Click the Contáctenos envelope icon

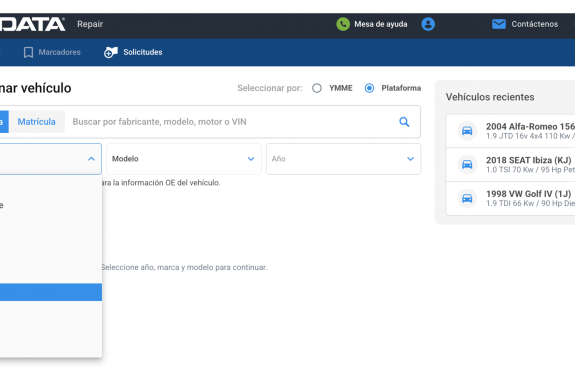499,24
